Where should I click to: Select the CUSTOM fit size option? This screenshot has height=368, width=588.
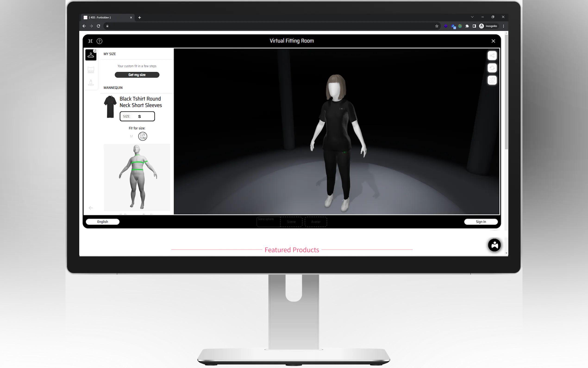tap(142, 136)
